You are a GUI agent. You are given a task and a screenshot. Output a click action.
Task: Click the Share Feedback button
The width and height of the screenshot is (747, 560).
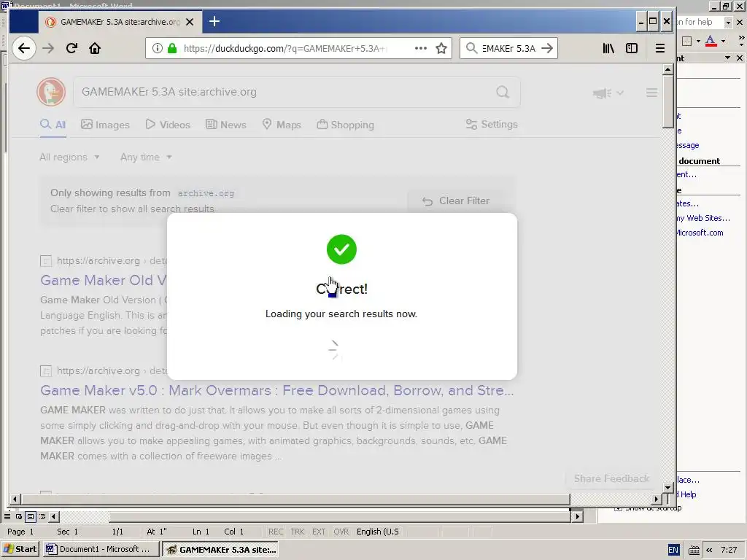pyautogui.click(x=612, y=478)
